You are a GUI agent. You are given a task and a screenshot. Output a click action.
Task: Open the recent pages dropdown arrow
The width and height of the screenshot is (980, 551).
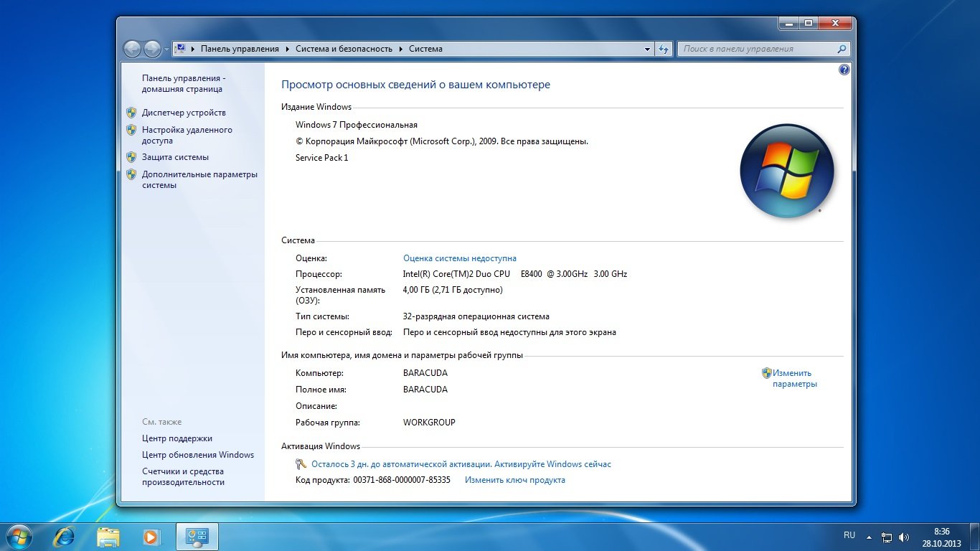[x=166, y=50]
